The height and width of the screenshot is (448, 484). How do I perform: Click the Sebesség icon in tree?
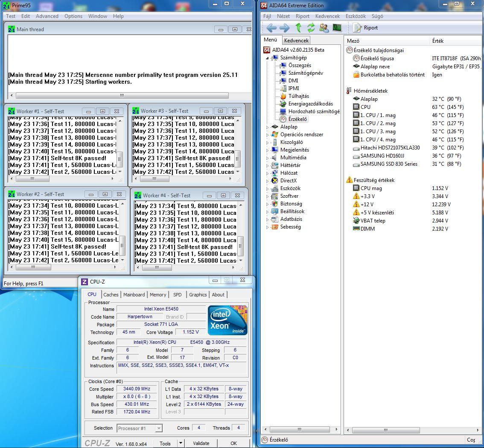[275, 227]
